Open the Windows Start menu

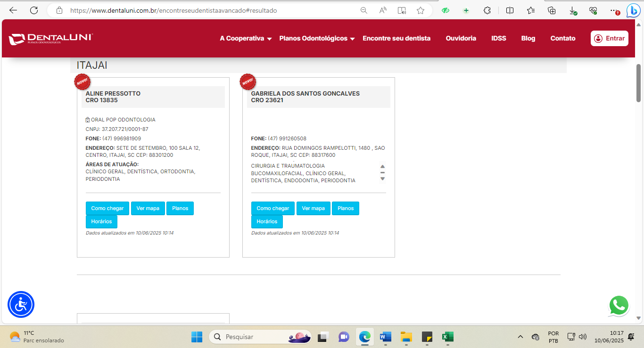pyautogui.click(x=197, y=337)
